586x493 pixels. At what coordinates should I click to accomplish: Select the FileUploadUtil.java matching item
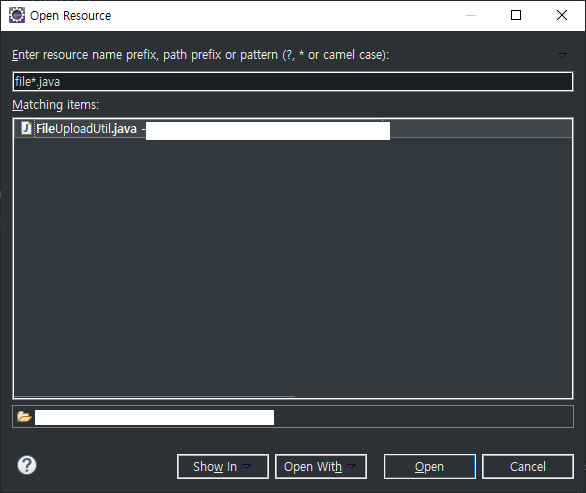[x=293, y=129]
